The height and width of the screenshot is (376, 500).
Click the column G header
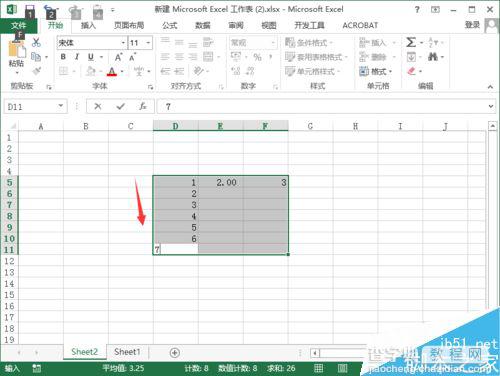310,126
